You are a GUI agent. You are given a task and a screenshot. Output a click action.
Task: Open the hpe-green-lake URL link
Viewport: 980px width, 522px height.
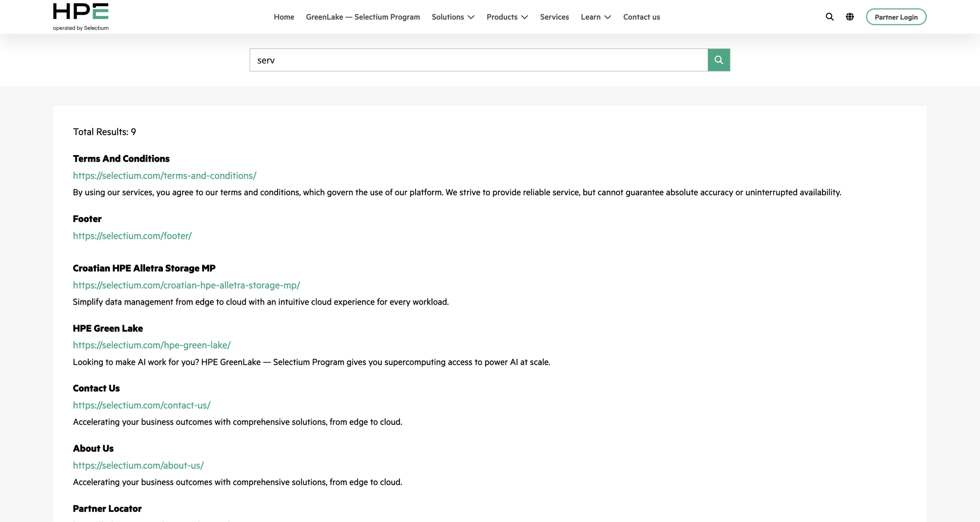pyautogui.click(x=151, y=345)
